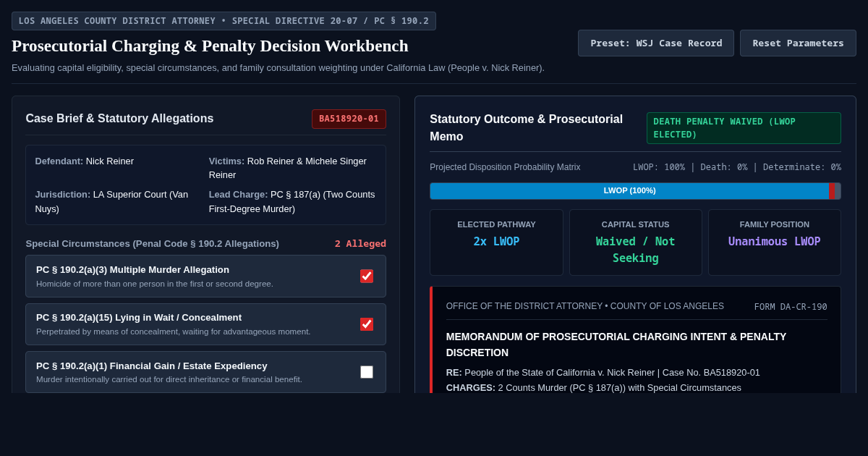Click the Death Penalty Waived status badge
This screenshot has width=868, height=456.
click(744, 128)
